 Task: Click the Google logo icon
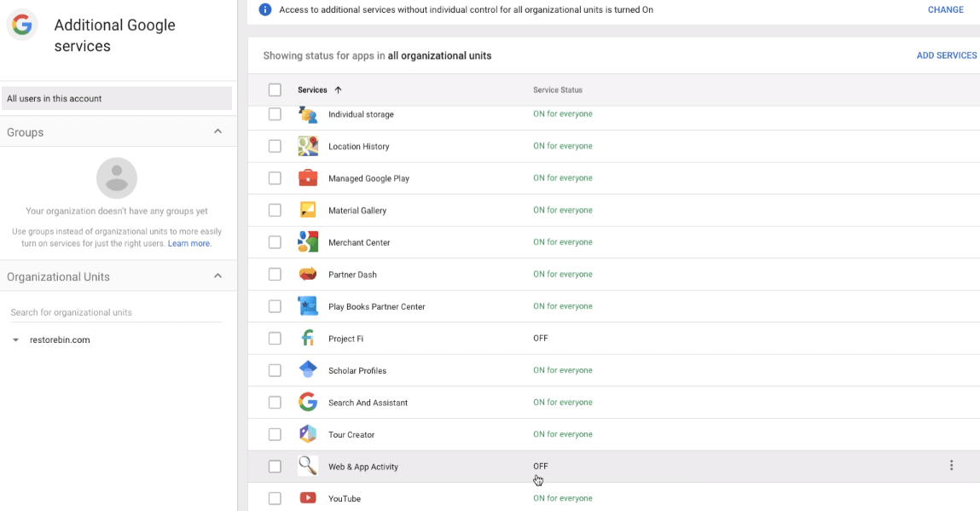22,25
